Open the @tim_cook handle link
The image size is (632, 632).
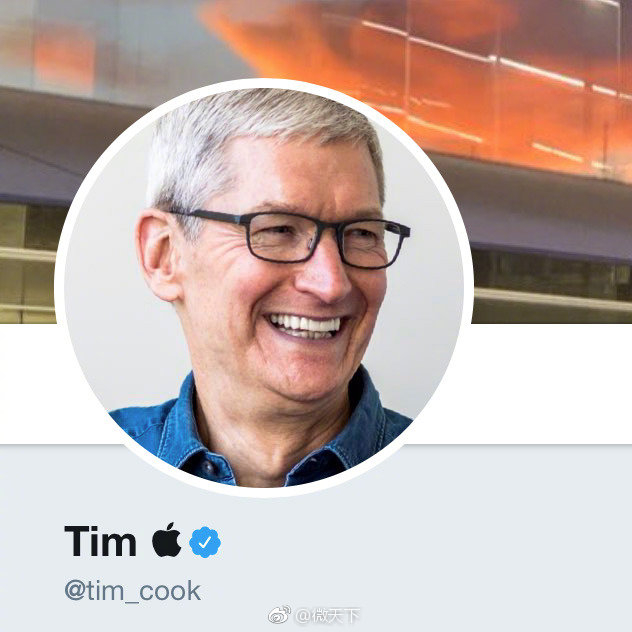132,590
